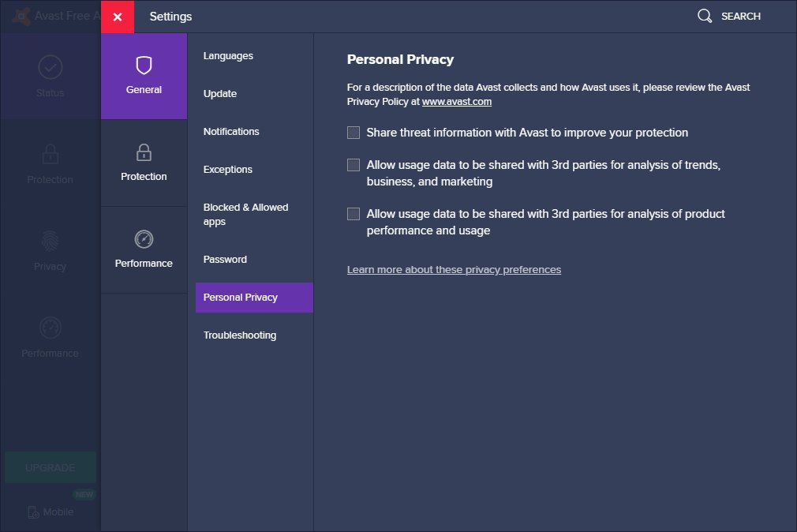Open the Exceptions settings section

tap(228, 170)
